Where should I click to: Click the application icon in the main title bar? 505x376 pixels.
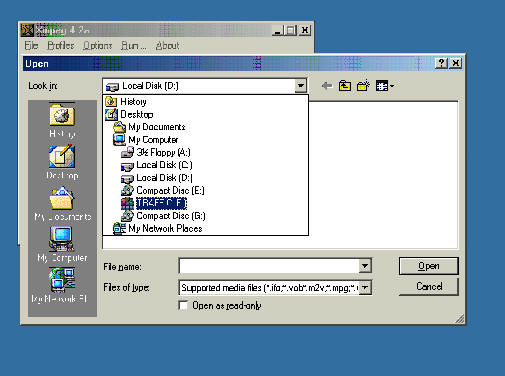point(27,30)
